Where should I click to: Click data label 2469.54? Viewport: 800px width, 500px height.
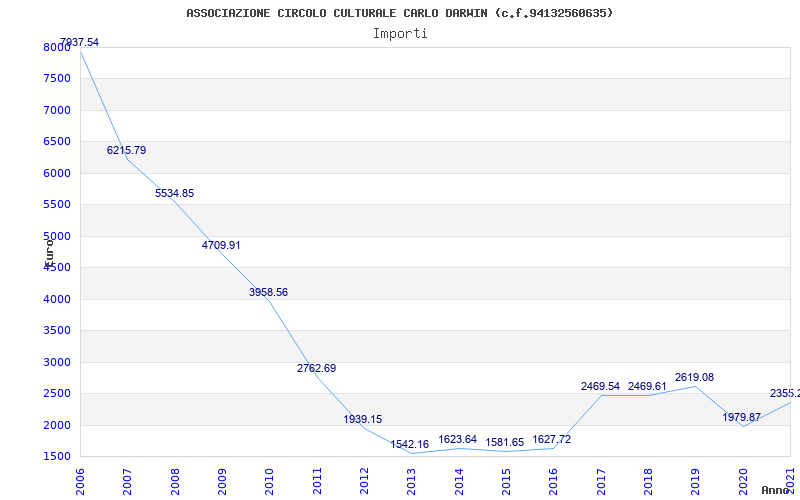click(x=600, y=386)
